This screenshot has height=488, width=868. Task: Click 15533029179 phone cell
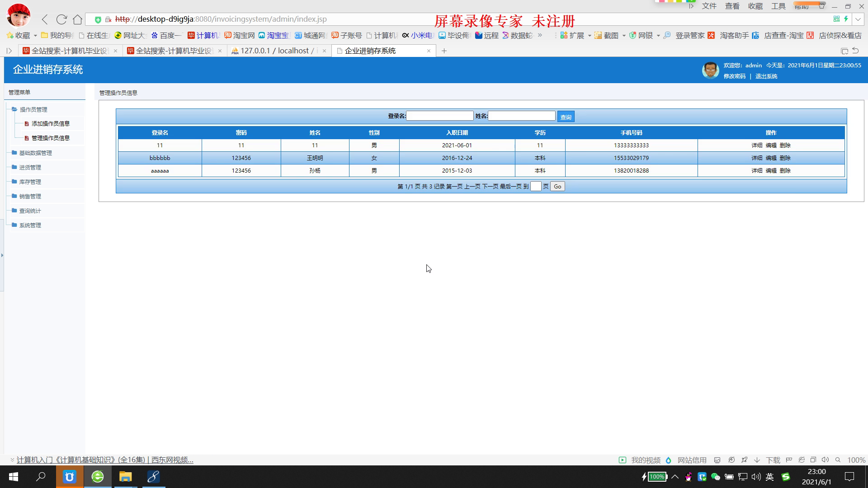pyautogui.click(x=631, y=158)
